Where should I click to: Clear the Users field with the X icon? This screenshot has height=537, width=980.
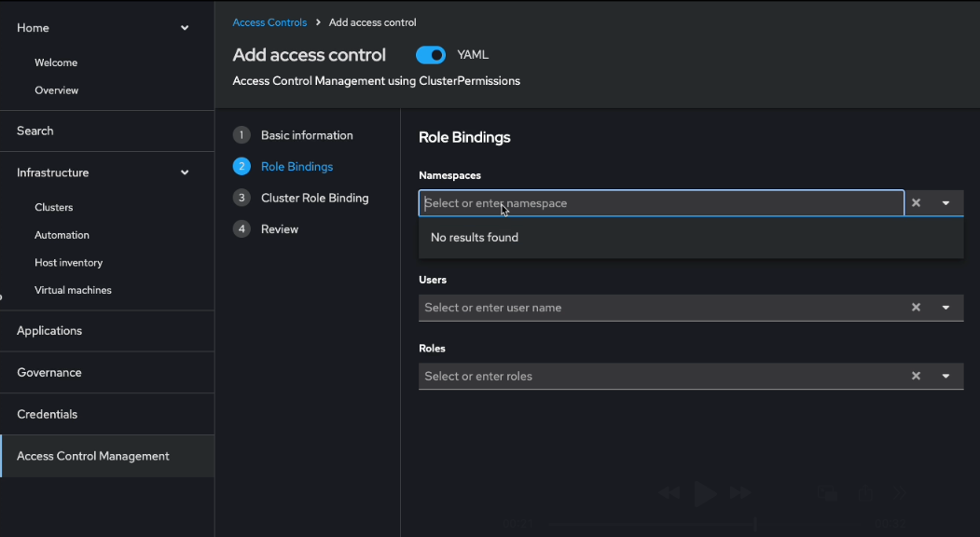pyautogui.click(x=916, y=308)
